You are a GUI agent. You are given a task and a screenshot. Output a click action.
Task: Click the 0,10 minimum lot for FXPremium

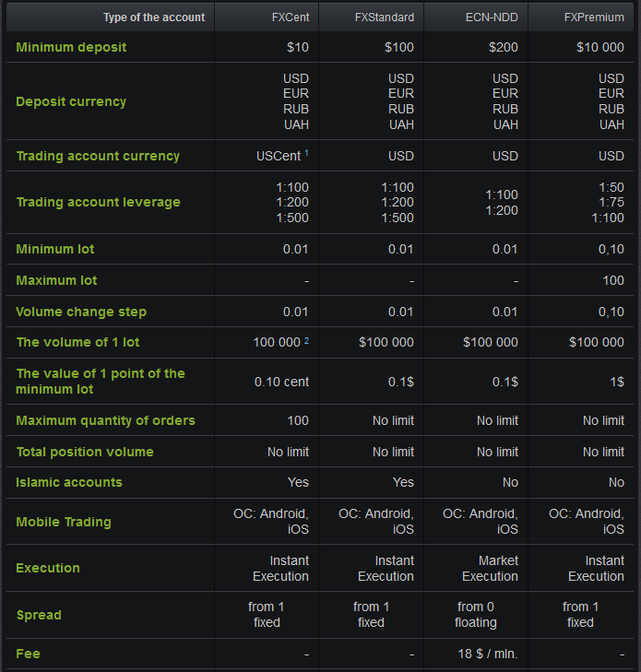pyautogui.click(x=611, y=249)
